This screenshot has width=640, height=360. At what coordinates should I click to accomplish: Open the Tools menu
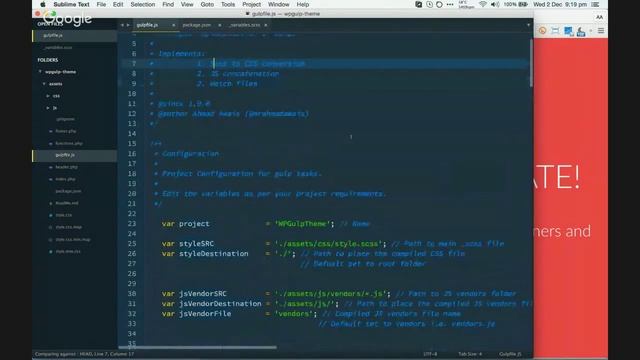(228, 4)
